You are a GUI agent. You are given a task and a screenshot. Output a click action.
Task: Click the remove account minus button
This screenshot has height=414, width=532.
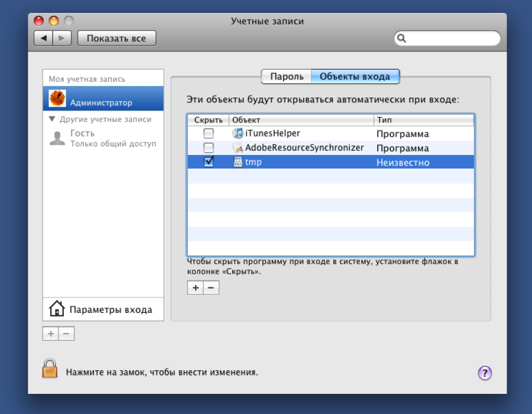pos(66,334)
